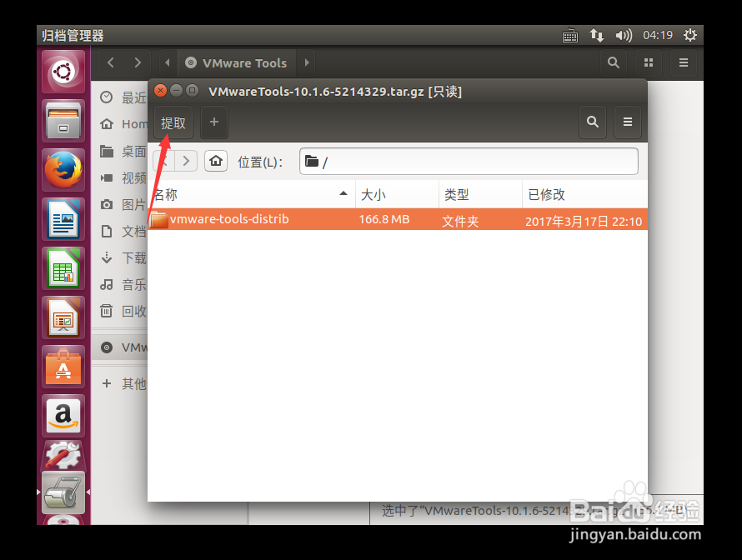Open 视频 videos in Files sidebar

pos(120,177)
